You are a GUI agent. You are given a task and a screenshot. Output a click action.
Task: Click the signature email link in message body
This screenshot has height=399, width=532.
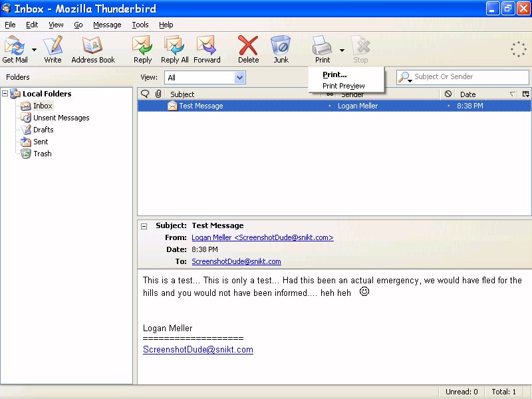pos(198,350)
